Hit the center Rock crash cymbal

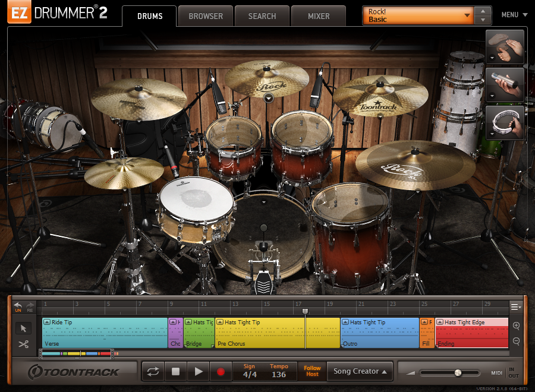tap(266, 78)
